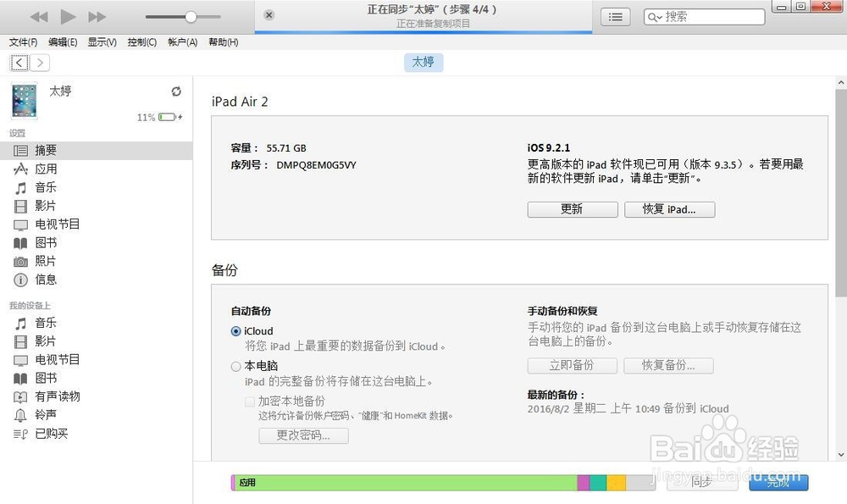Open the 显示(V) menu
Viewport: 847px width, 504px height.
[x=102, y=42]
